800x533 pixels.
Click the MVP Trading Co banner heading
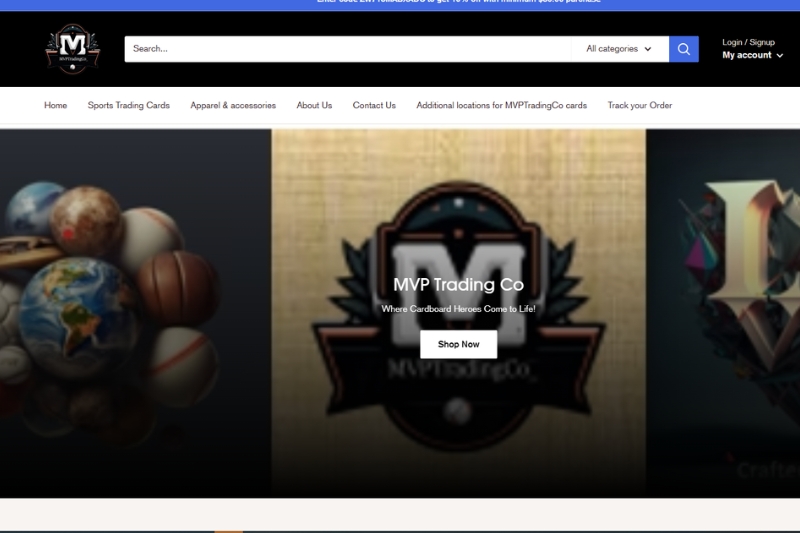click(459, 285)
